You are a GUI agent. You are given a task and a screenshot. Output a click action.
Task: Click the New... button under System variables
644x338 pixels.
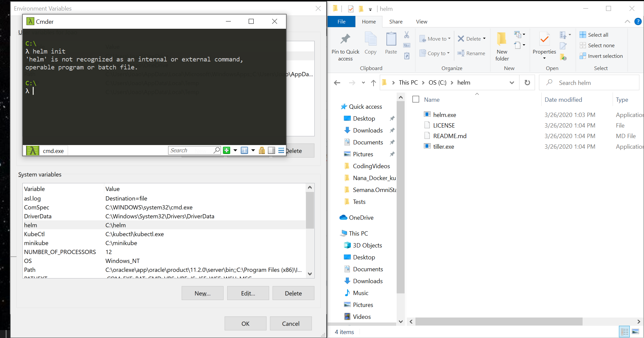202,293
